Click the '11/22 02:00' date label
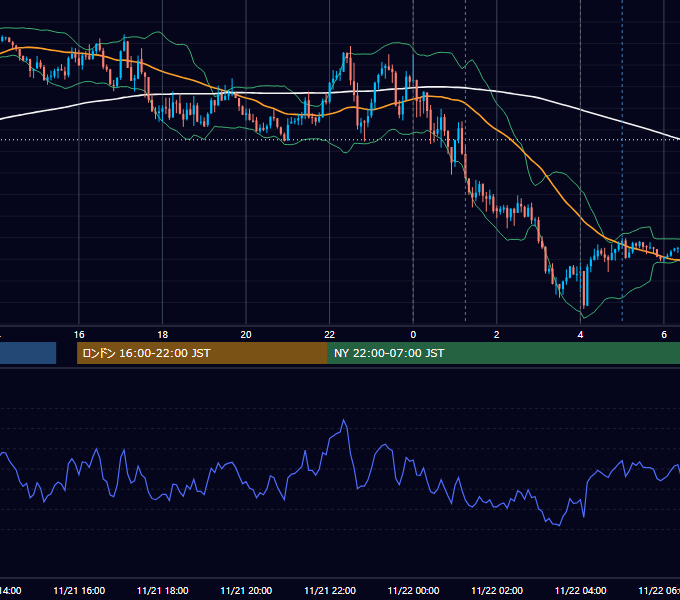 point(497,590)
